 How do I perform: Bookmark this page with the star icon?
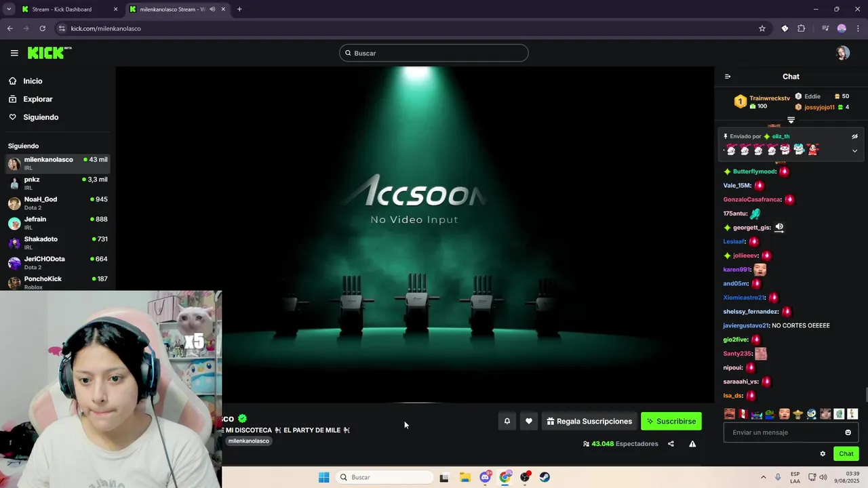click(x=762, y=28)
